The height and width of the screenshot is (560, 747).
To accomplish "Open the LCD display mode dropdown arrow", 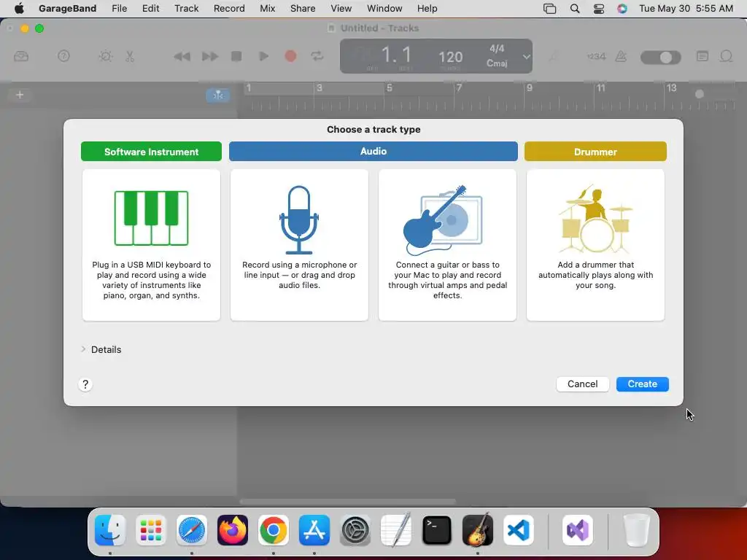I will point(526,57).
